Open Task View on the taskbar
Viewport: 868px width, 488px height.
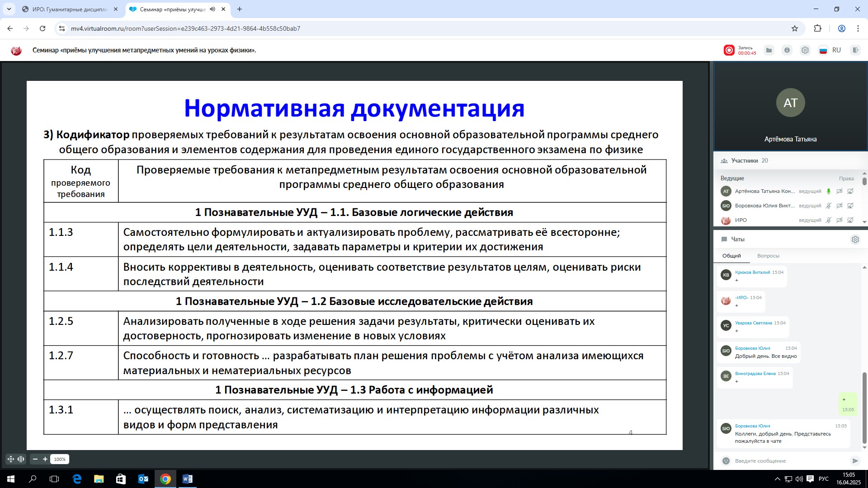(54, 479)
